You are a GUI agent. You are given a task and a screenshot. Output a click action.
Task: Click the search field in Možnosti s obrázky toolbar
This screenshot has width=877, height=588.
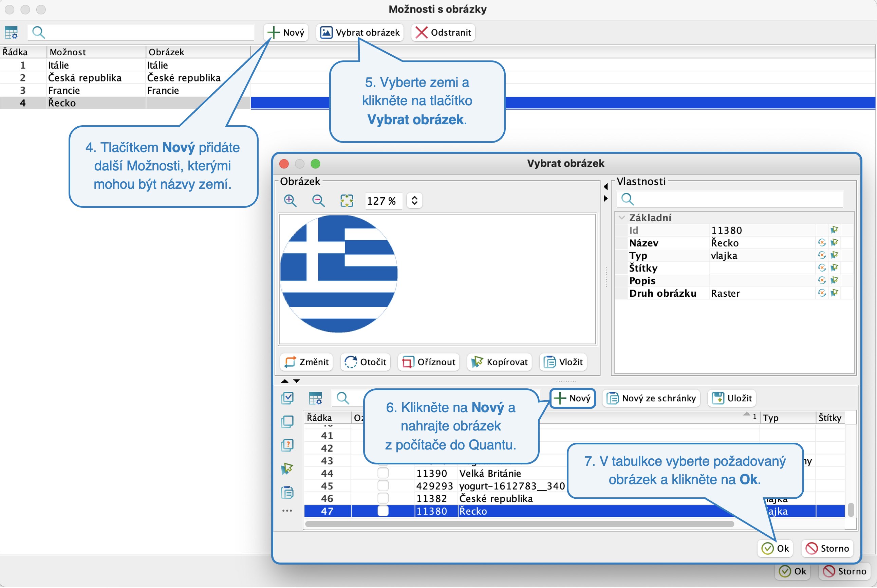pos(141,33)
